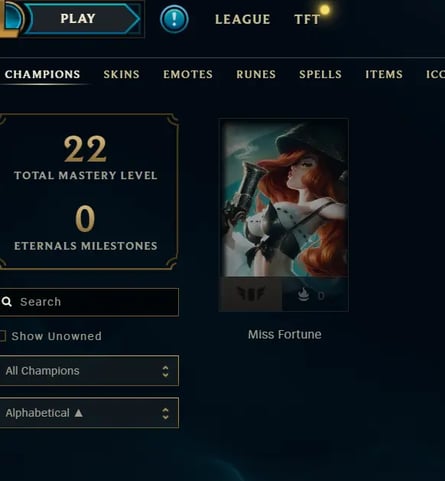Open the All Champions filter dropdown
Image resolution: width=445 pixels, height=481 pixels.
[89, 371]
